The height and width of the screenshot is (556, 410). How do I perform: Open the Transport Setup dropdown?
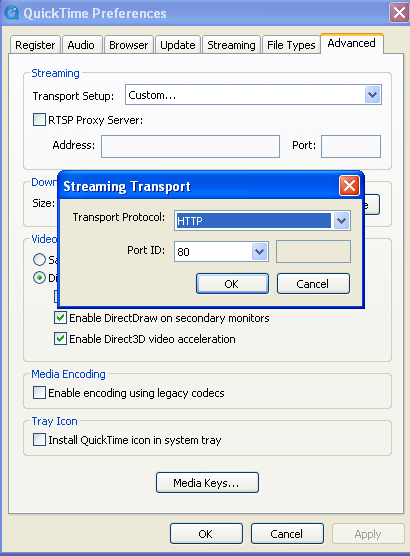click(x=372, y=95)
